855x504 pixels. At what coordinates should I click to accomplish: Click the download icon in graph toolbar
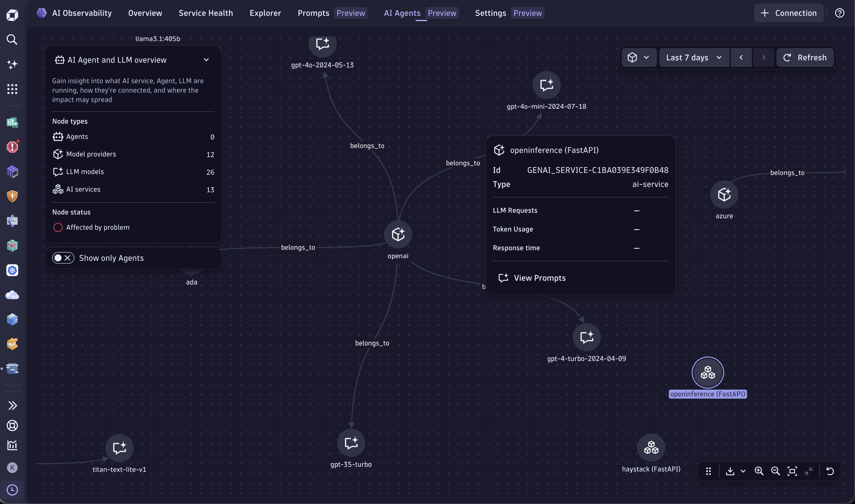click(x=730, y=471)
